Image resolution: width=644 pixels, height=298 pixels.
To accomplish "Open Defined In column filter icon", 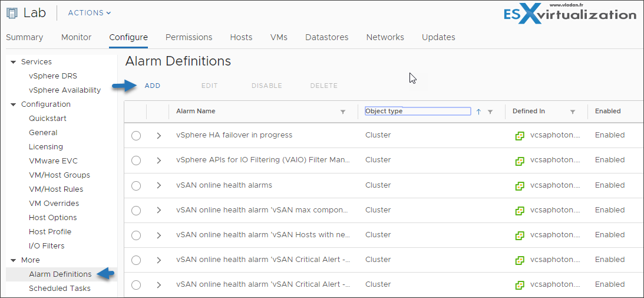I will (x=573, y=112).
